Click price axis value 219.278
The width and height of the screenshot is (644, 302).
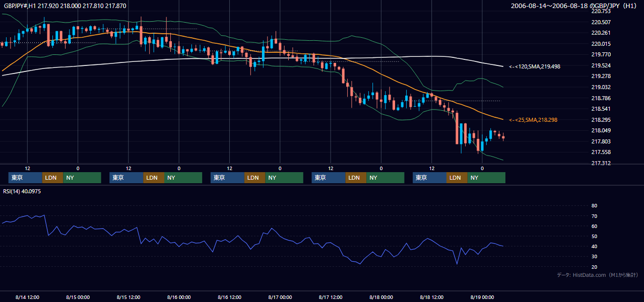click(601, 76)
